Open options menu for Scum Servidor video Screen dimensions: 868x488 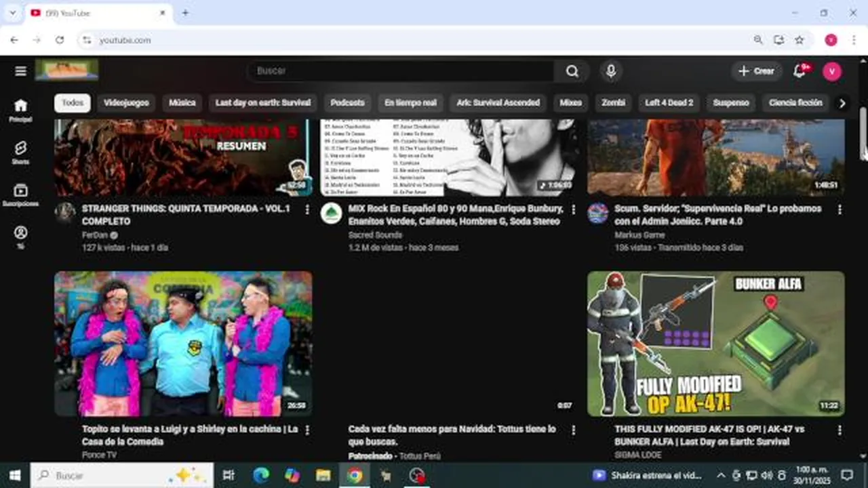[840, 209]
